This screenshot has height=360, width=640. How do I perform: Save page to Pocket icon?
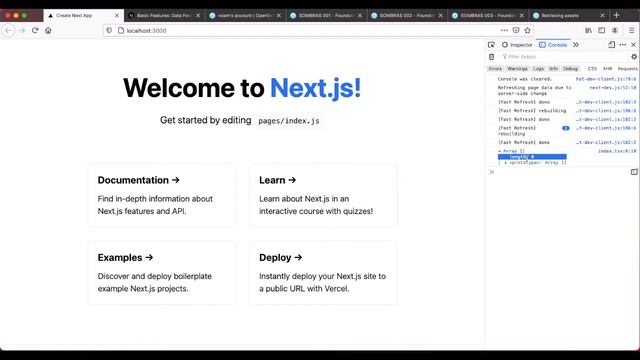pyautogui.click(x=516, y=30)
